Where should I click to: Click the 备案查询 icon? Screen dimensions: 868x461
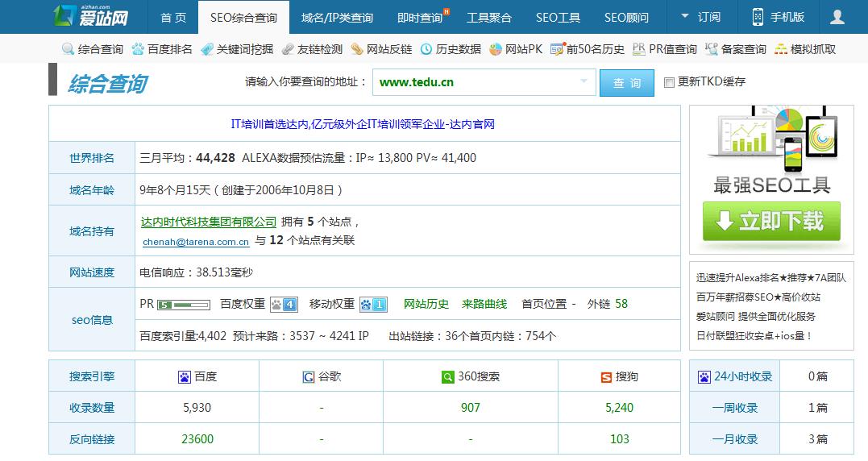[x=712, y=49]
